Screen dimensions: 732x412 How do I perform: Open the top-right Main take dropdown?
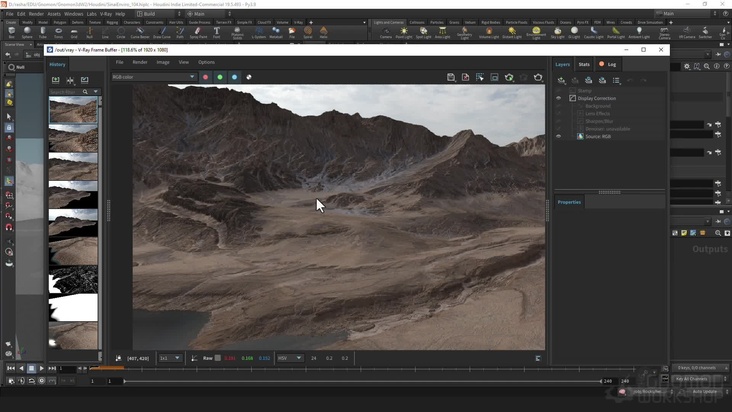685,14
